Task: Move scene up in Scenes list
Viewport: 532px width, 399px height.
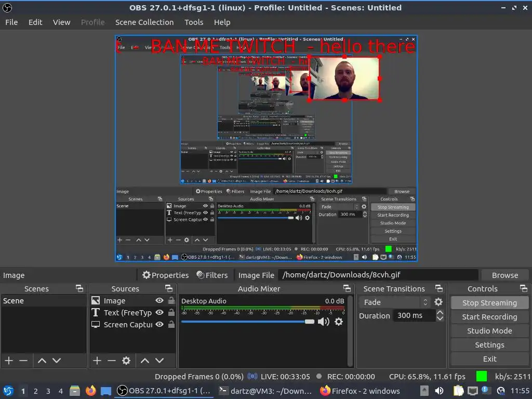Action: [x=42, y=361]
